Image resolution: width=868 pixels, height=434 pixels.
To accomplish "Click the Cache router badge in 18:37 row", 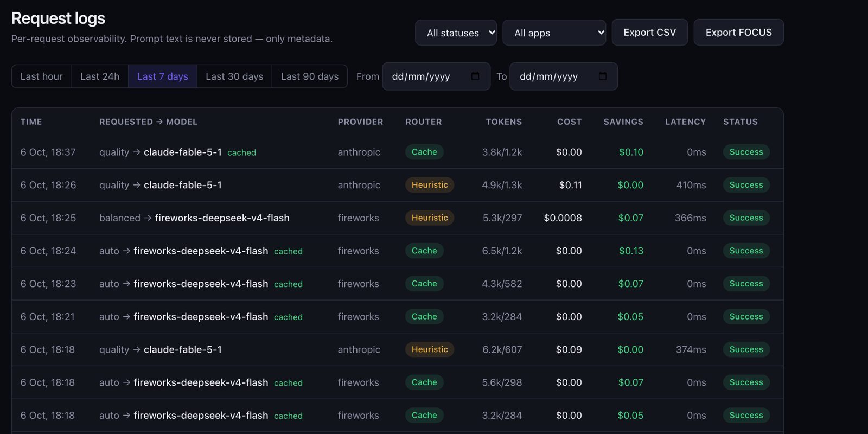I will click(424, 152).
